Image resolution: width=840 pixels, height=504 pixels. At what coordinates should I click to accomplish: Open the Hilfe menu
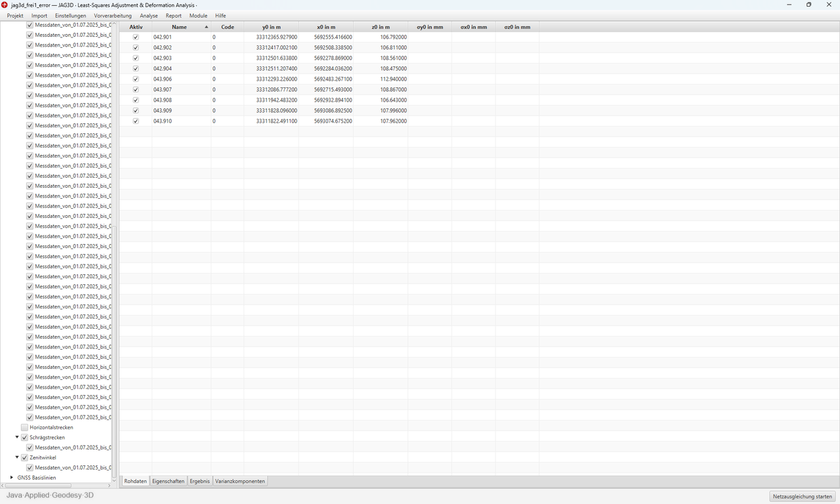coord(220,16)
